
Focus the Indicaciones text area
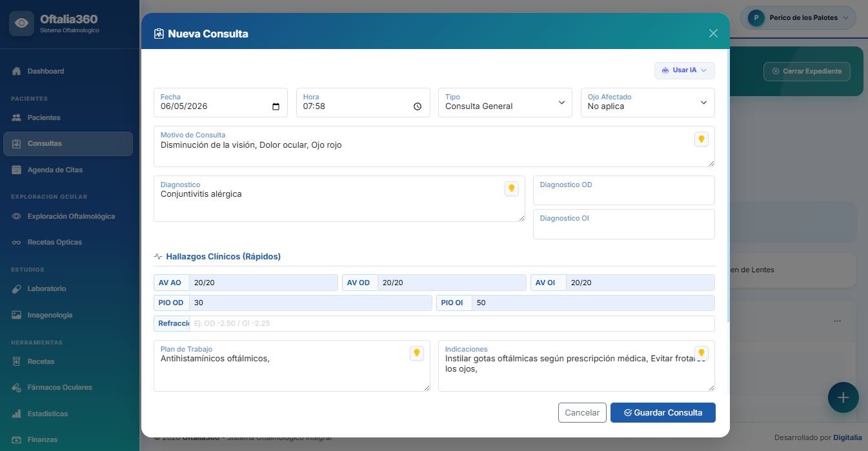576,366
